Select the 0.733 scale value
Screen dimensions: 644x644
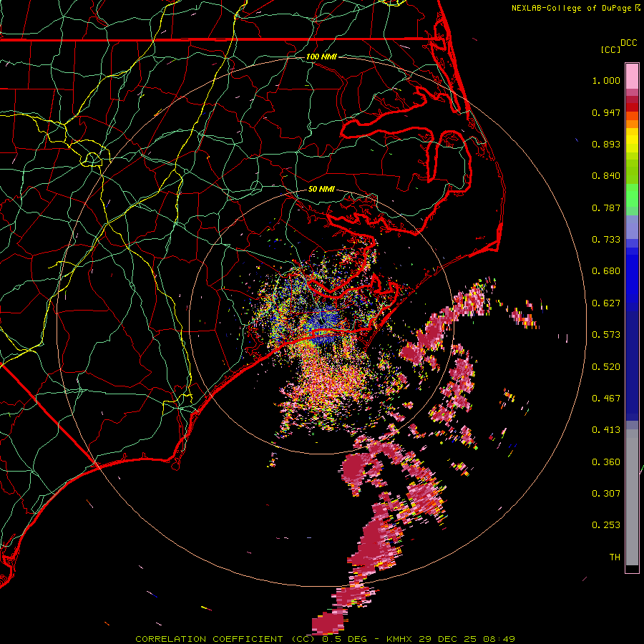coord(606,240)
